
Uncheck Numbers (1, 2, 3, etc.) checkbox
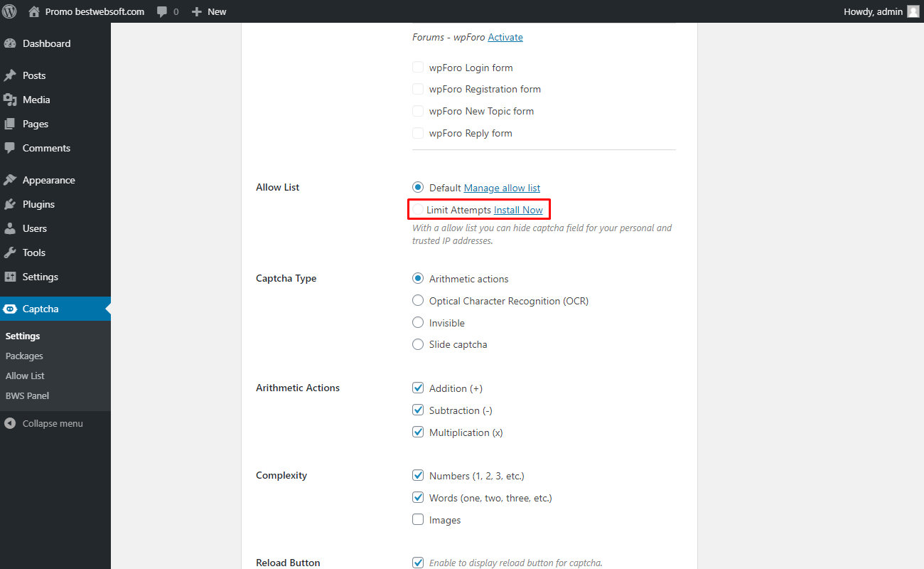coord(418,476)
